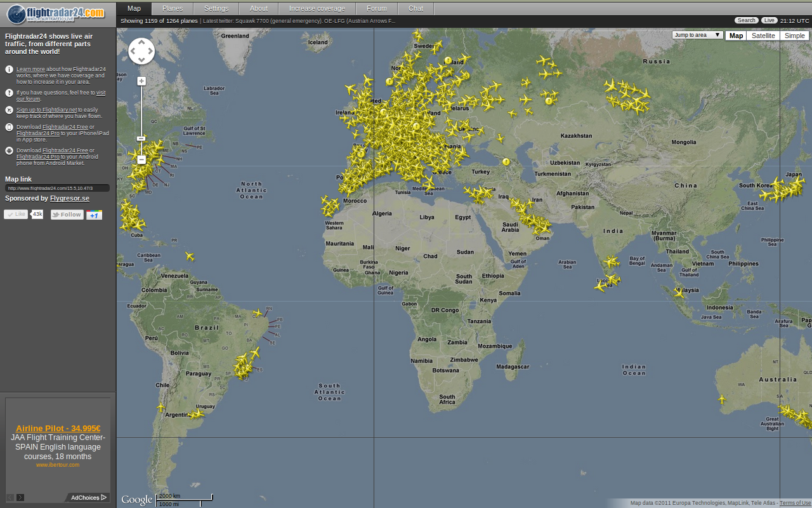Click the Search button
The height and width of the screenshot is (508, 812).
click(x=747, y=20)
